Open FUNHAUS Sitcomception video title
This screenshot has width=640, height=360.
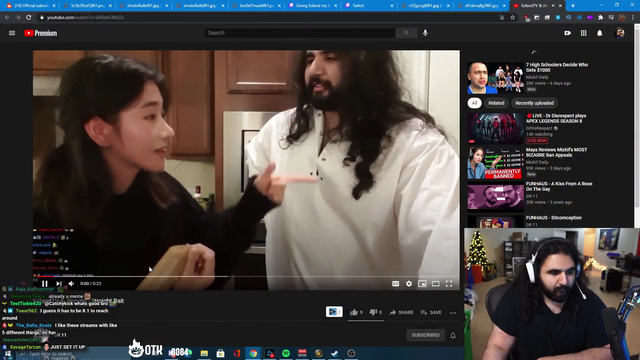[x=554, y=218]
